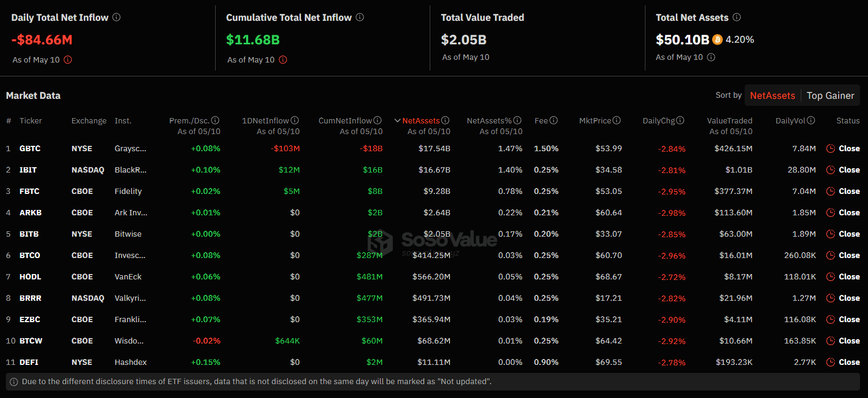Open info for CumNetInflow column
The height and width of the screenshot is (398, 868).
point(377,121)
